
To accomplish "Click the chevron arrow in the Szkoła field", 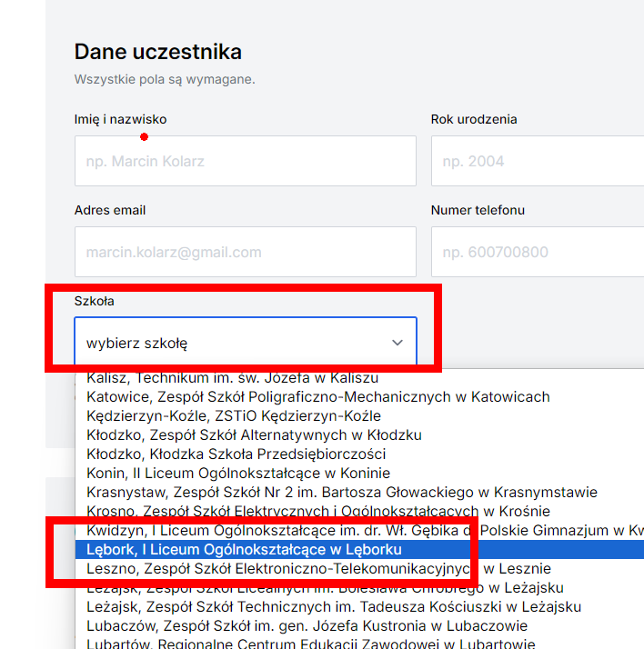I will pyautogui.click(x=397, y=343).
